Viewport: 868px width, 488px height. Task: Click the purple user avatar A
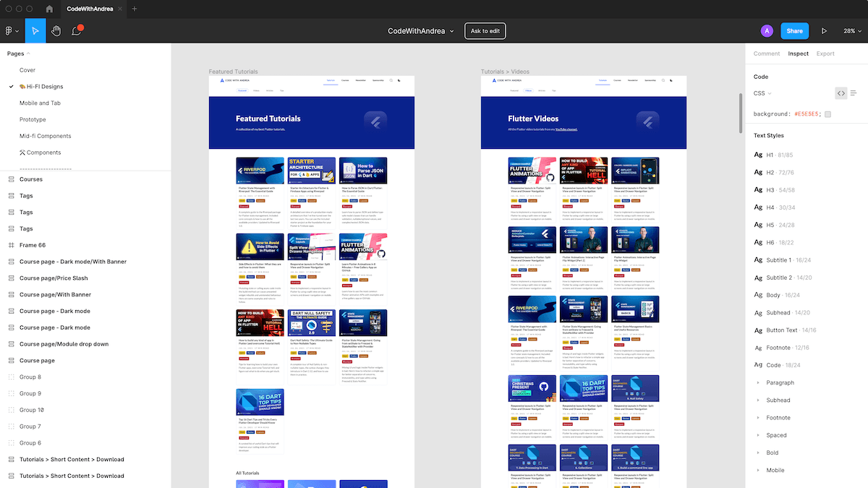point(767,31)
